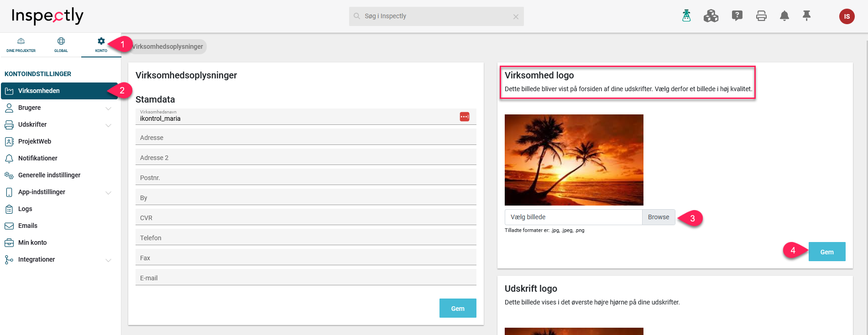This screenshot has width=868, height=335.
Task: Click the Integrationer branch icon
Action: click(x=9, y=259)
